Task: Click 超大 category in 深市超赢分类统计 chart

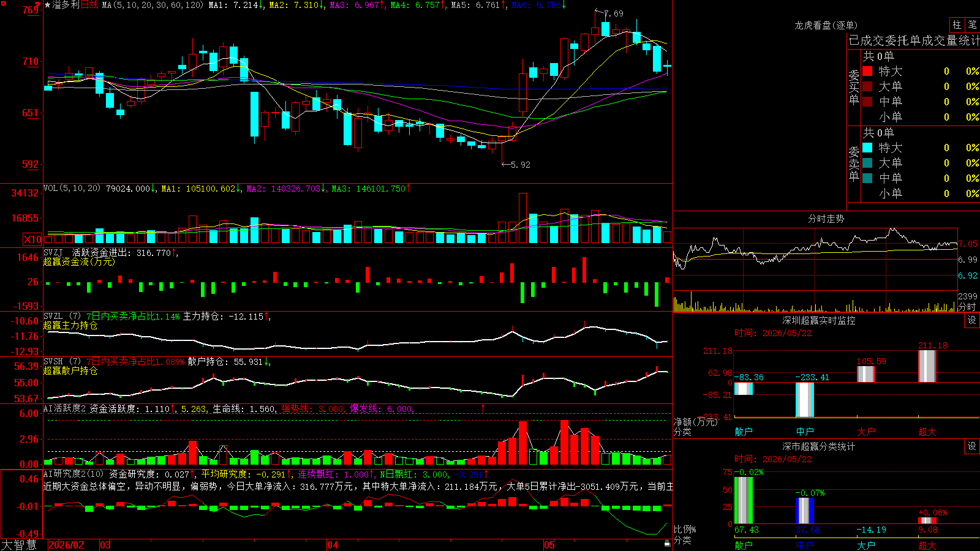Action: click(x=927, y=545)
